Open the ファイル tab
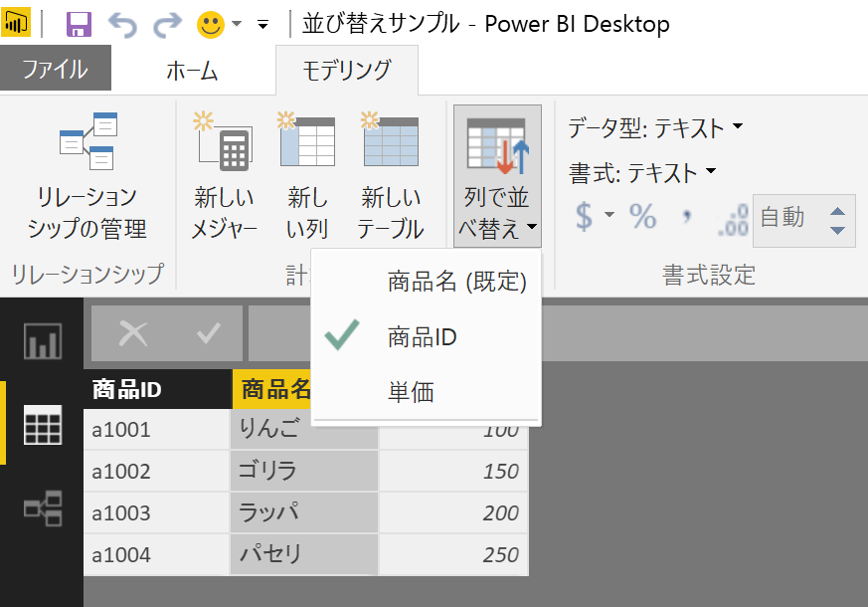Screen dimensions: 868x607 coord(56,68)
